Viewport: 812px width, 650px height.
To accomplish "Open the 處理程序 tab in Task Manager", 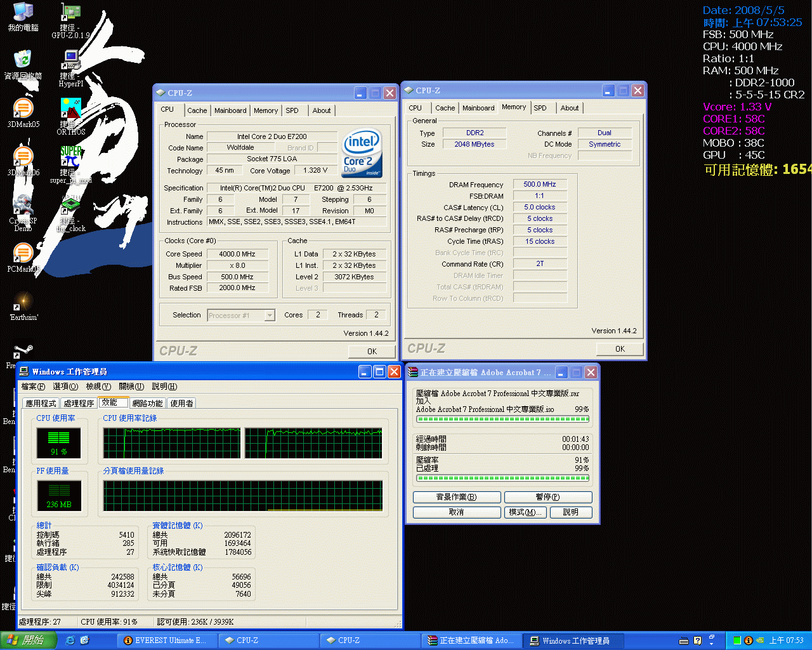I will click(79, 403).
